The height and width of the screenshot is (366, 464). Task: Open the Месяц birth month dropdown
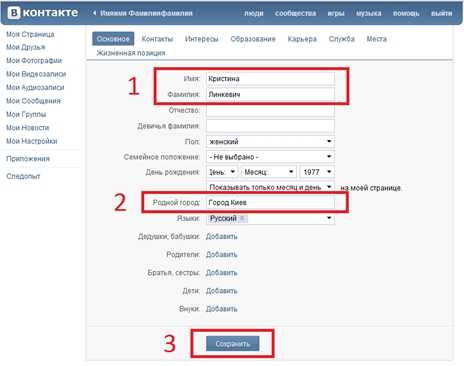click(x=269, y=172)
